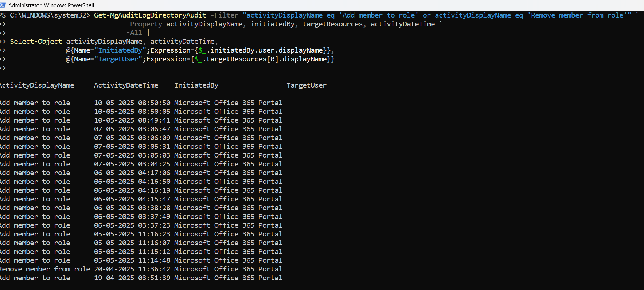Click the "TargetUser" string in the expression
This screenshot has height=290, width=644.
pos(118,59)
